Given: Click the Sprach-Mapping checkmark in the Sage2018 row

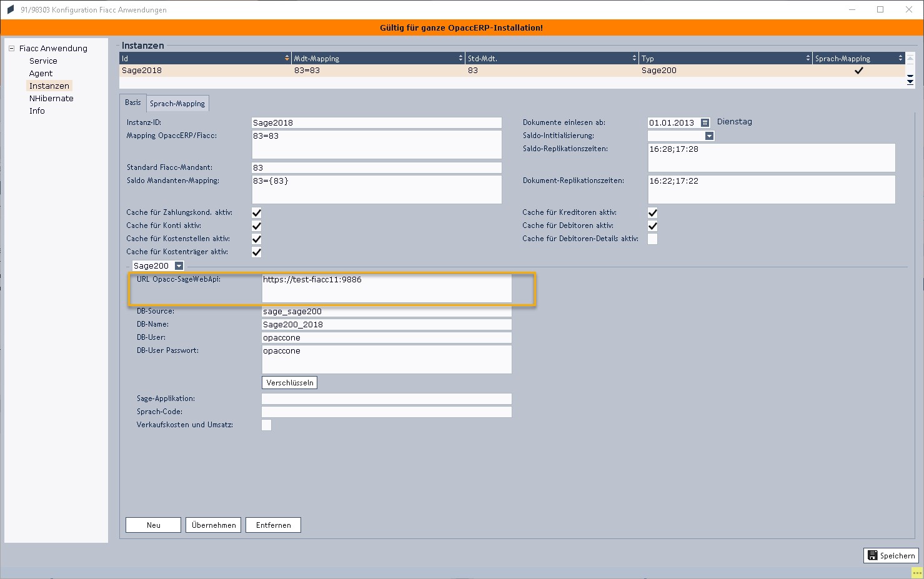Looking at the screenshot, I should [x=859, y=71].
